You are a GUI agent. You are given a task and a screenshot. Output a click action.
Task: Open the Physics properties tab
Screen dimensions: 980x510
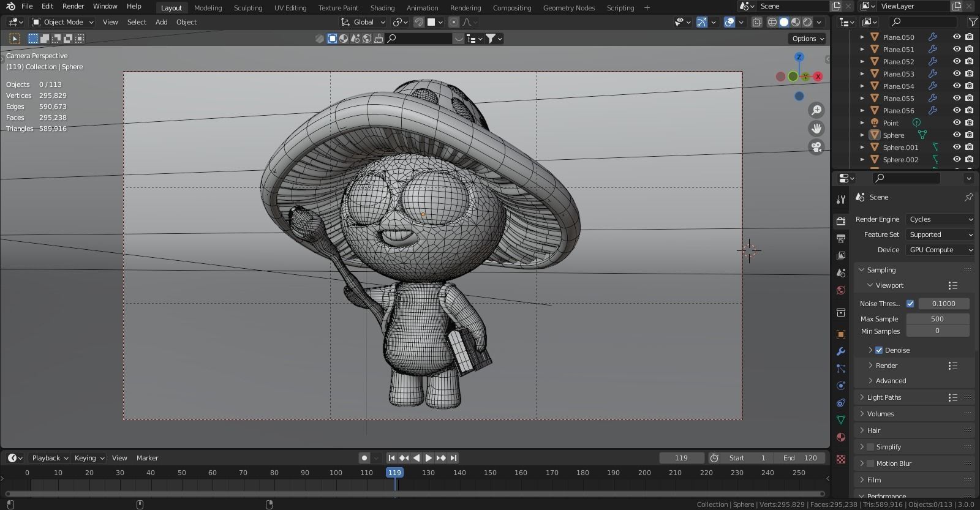(841, 386)
